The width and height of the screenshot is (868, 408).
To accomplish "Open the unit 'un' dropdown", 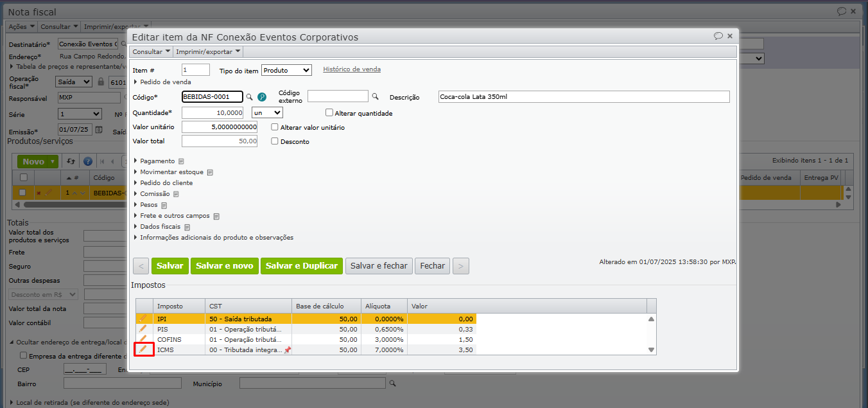I will click(267, 112).
